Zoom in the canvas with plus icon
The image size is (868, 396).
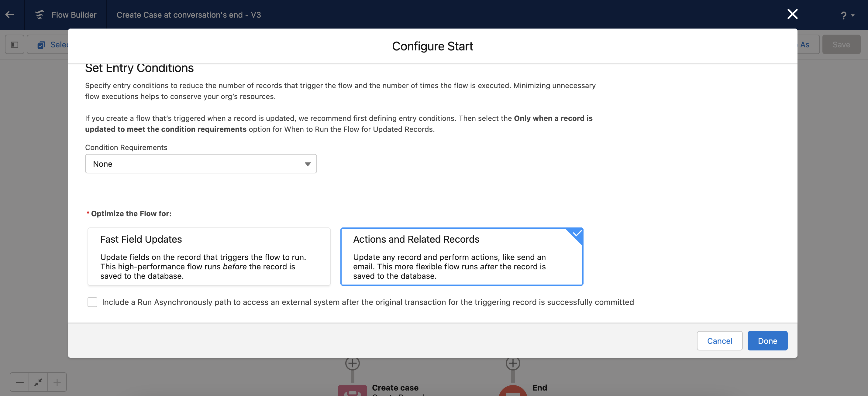pyautogui.click(x=57, y=382)
